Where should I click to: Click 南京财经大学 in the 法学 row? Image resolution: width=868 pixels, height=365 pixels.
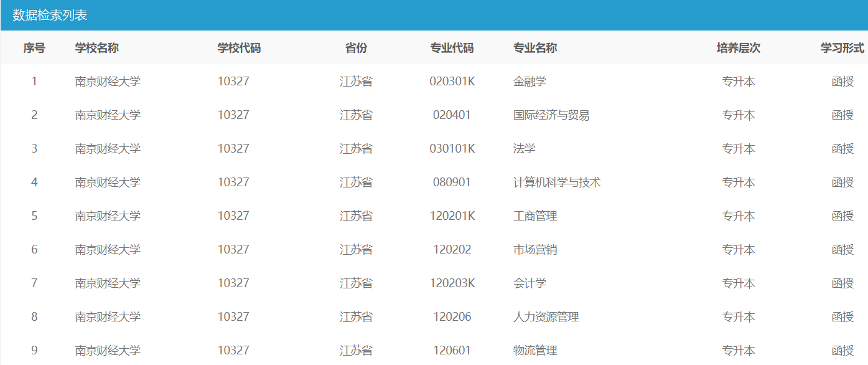pos(108,149)
